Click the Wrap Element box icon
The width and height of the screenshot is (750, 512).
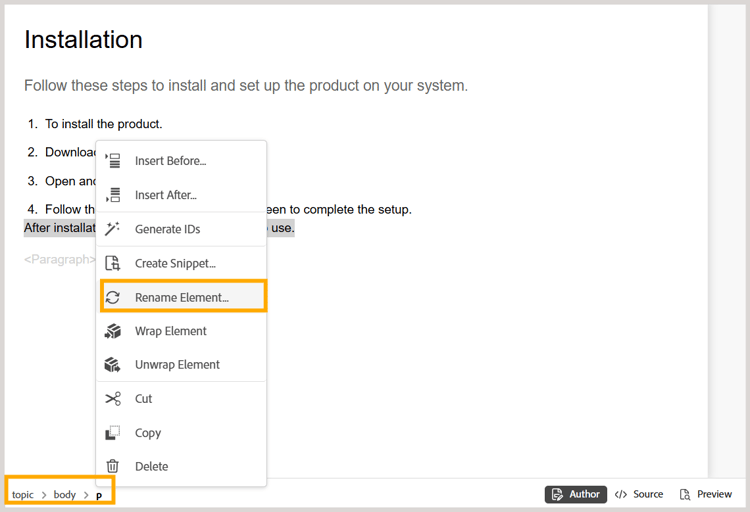113,331
